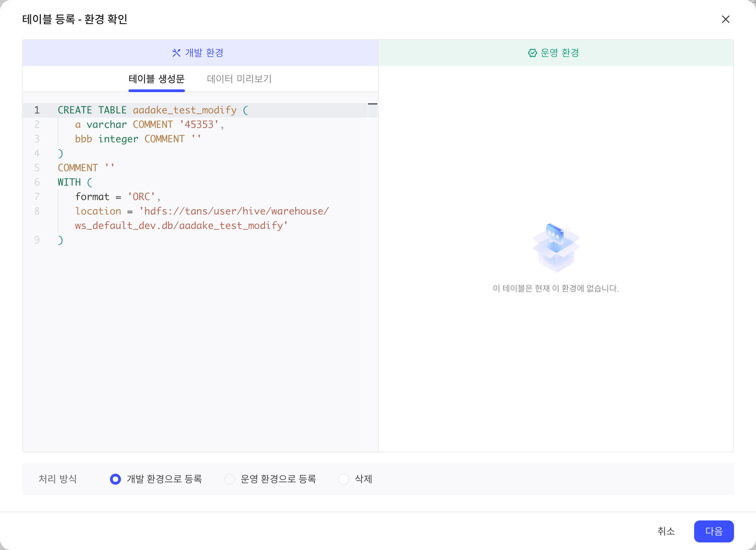Select the 개발 환경 header
Viewport: 756px width, 550px height.
pos(200,53)
